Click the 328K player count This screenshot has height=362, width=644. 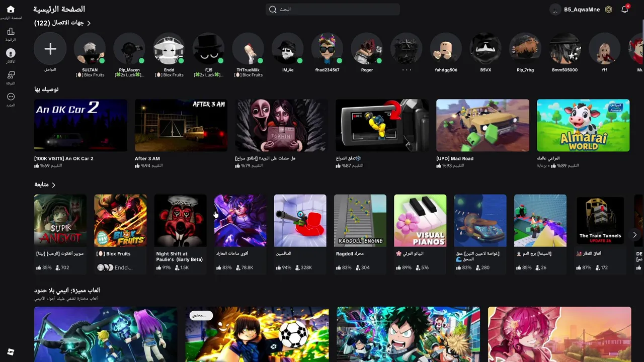coord(306,267)
